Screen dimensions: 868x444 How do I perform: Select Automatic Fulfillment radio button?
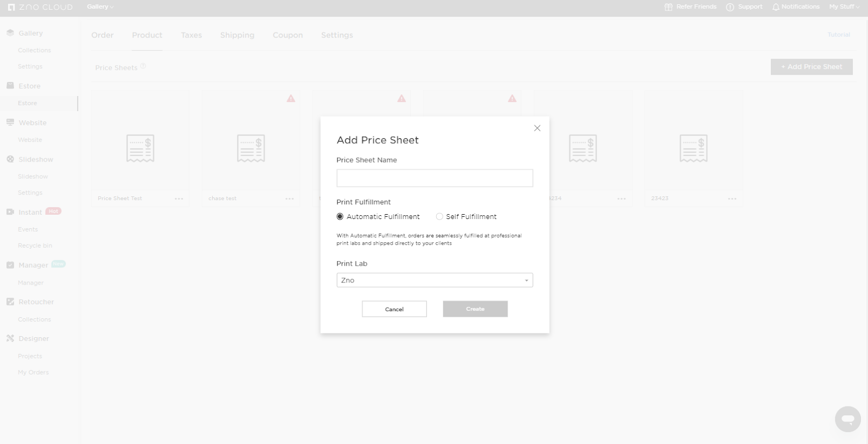tap(340, 217)
